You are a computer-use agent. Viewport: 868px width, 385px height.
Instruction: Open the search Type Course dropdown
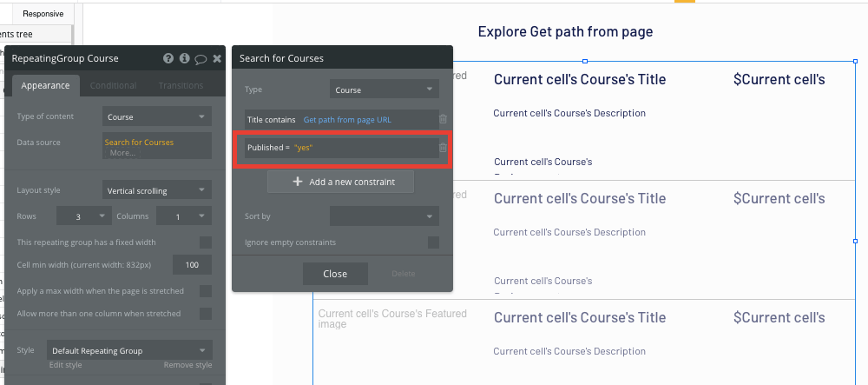click(385, 90)
